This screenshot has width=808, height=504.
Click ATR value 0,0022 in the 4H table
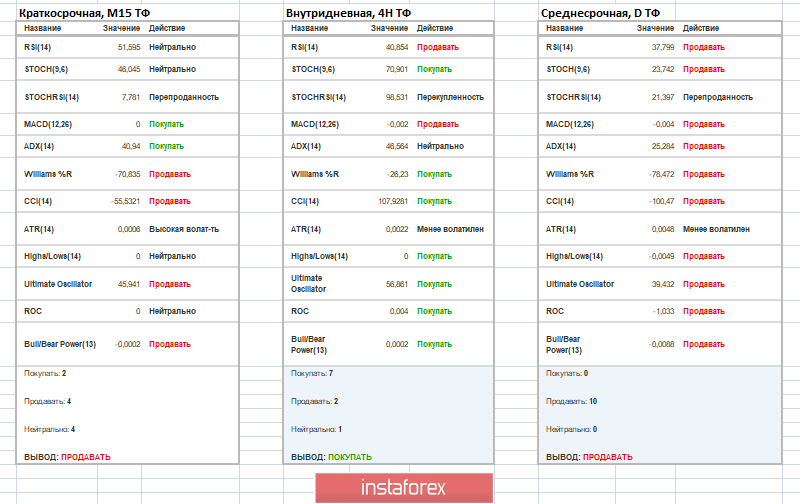click(x=397, y=229)
